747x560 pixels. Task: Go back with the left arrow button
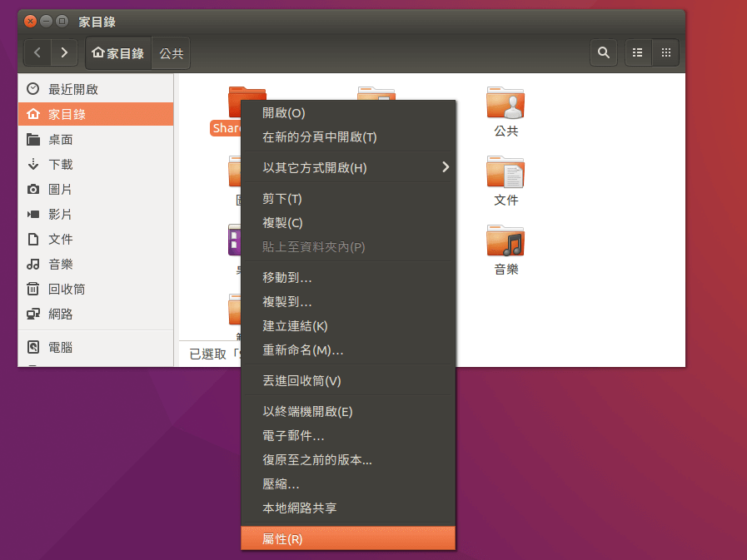[x=37, y=52]
